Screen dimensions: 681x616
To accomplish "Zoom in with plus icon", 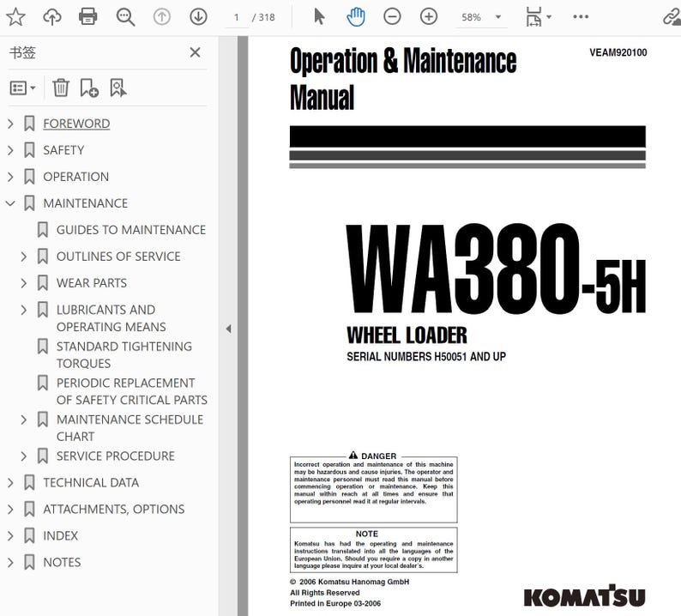I will tap(429, 17).
